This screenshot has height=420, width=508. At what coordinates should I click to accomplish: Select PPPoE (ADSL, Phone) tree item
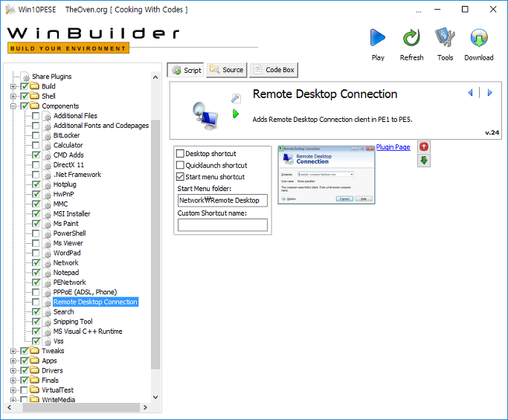[x=85, y=292]
